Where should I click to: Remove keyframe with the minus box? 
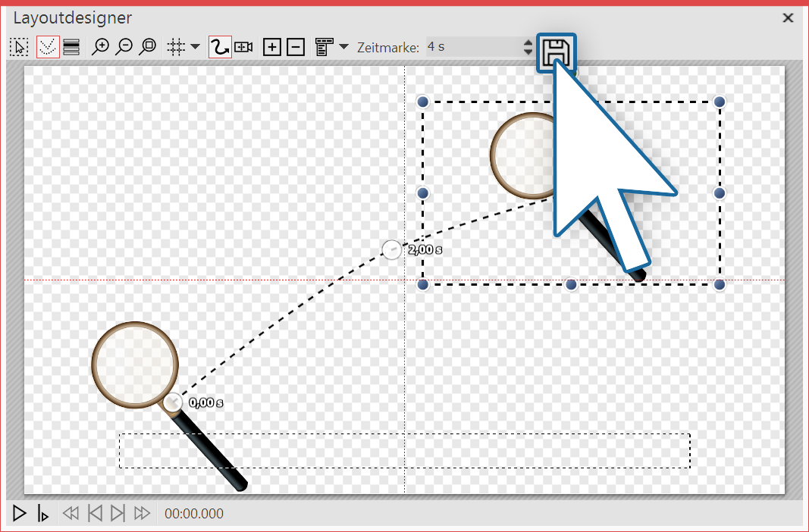click(296, 47)
